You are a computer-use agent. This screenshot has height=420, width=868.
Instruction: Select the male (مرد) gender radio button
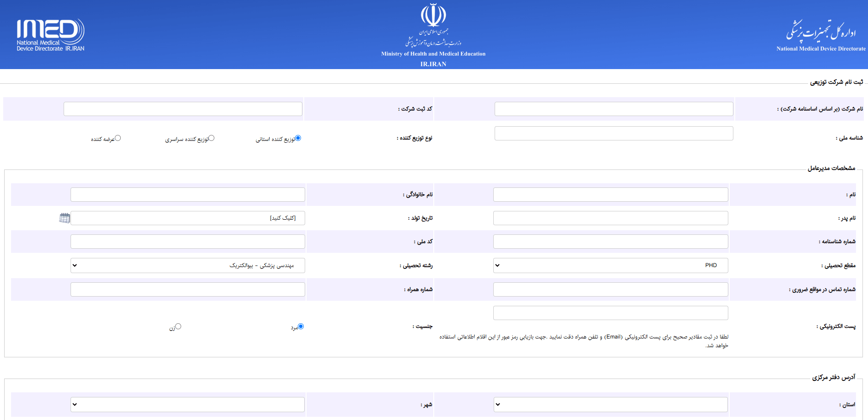tap(301, 327)
